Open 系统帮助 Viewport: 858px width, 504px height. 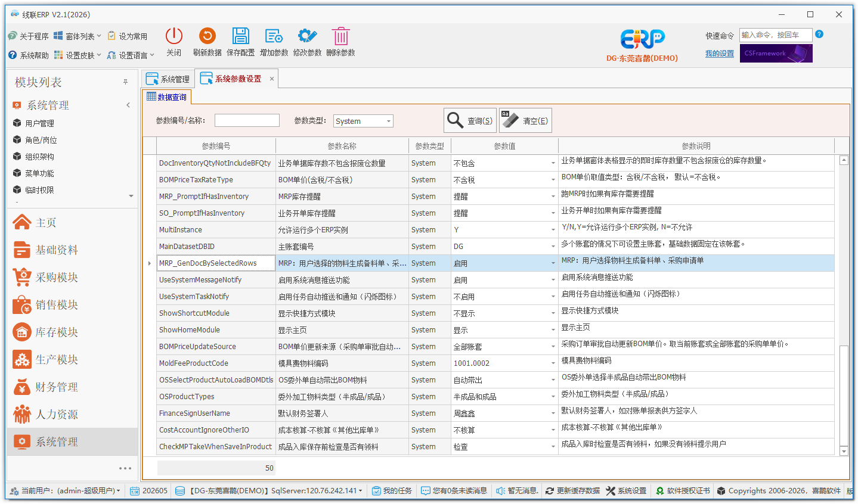click(29, 55)
